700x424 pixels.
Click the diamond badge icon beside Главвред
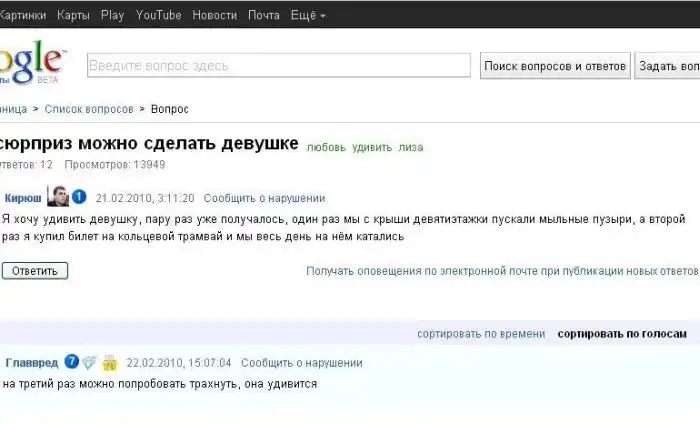[x=89, y=362]
